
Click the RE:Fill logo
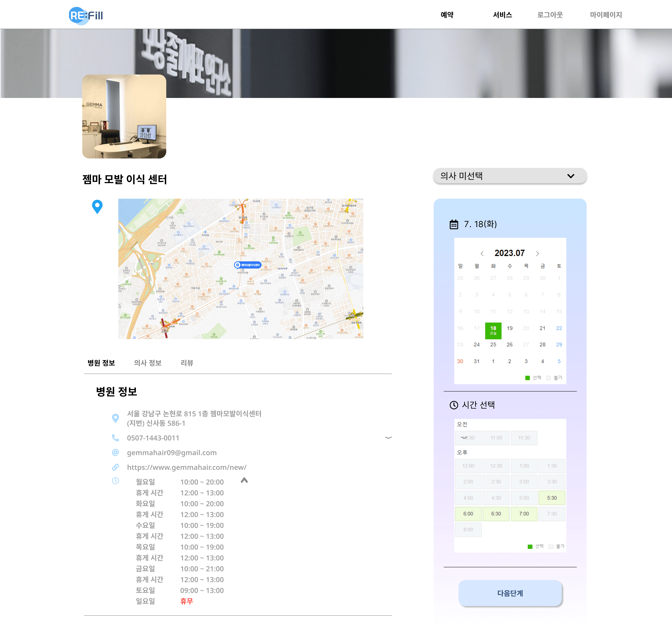(x=86, y=16)
